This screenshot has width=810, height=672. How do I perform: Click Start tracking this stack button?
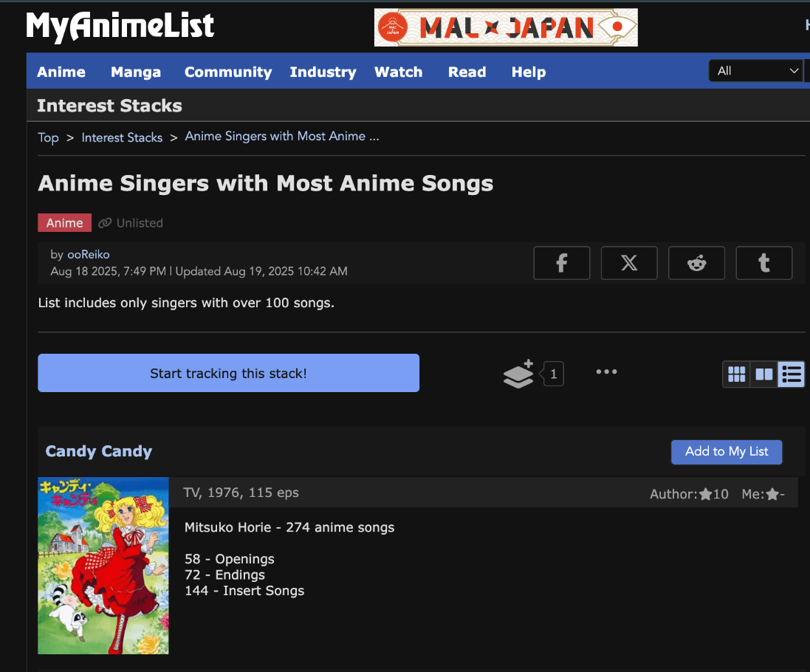point(228,373)
